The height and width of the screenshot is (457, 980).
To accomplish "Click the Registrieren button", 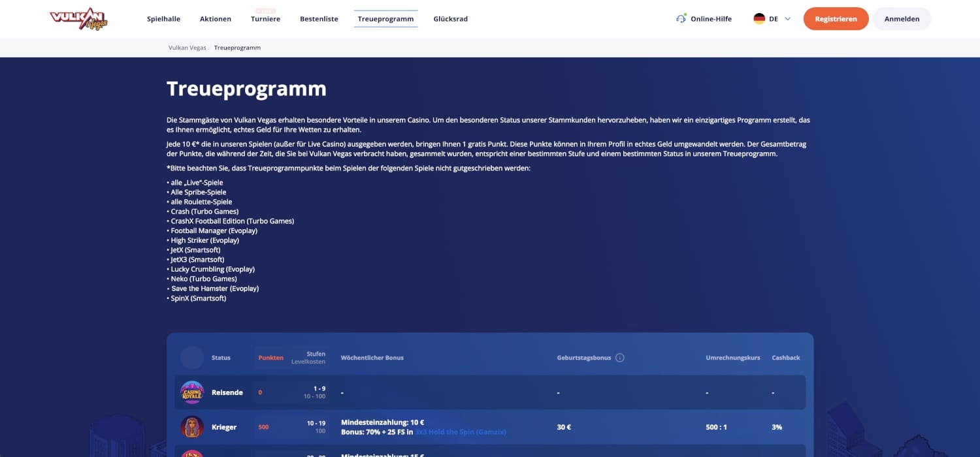I will 836,19.
